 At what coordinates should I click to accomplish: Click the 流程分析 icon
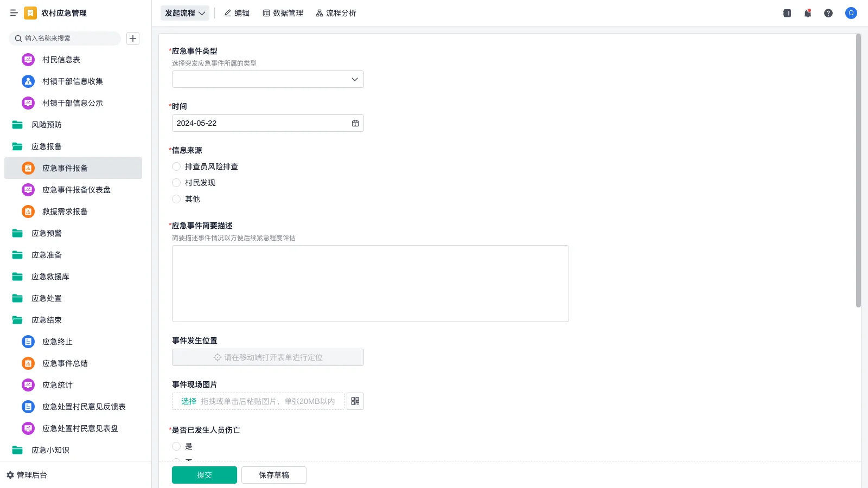pos(320,13)
